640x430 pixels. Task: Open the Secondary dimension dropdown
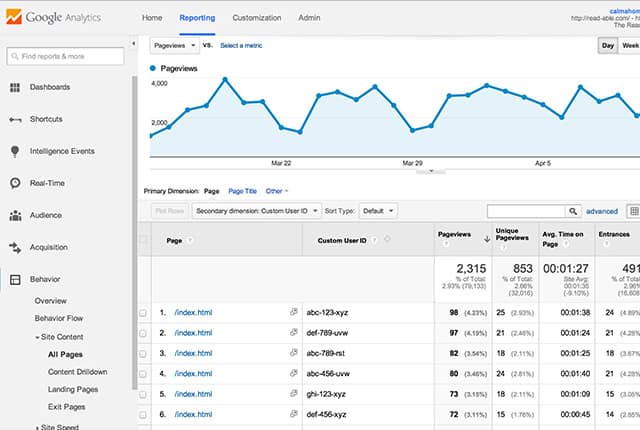click(257, 211)
